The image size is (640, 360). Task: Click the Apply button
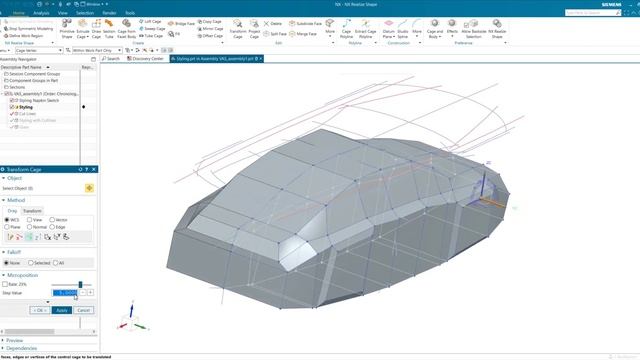click(x=62, y=310)
